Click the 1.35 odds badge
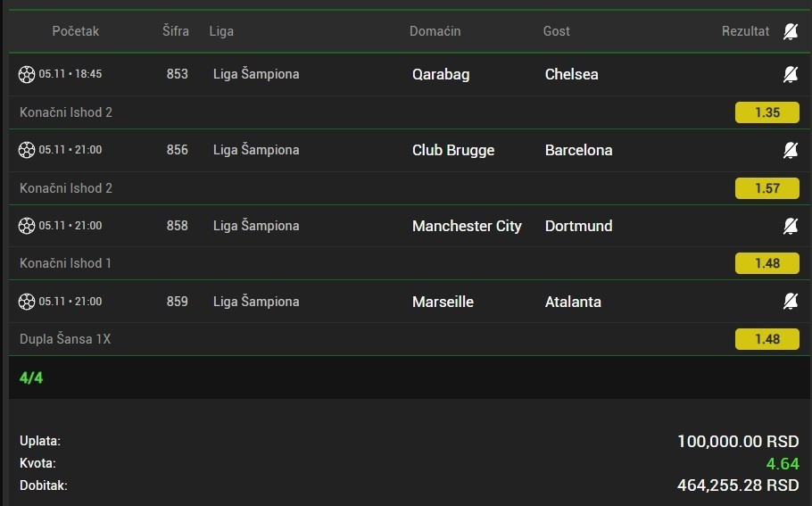The height and width of the screenshot is (506, 812). coord(766,112)
